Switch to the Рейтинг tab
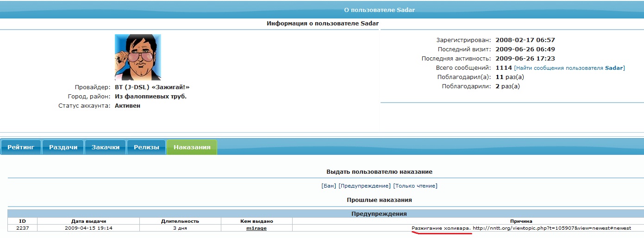This screenshot has height=238, width=644. click(x=21, y=147)
